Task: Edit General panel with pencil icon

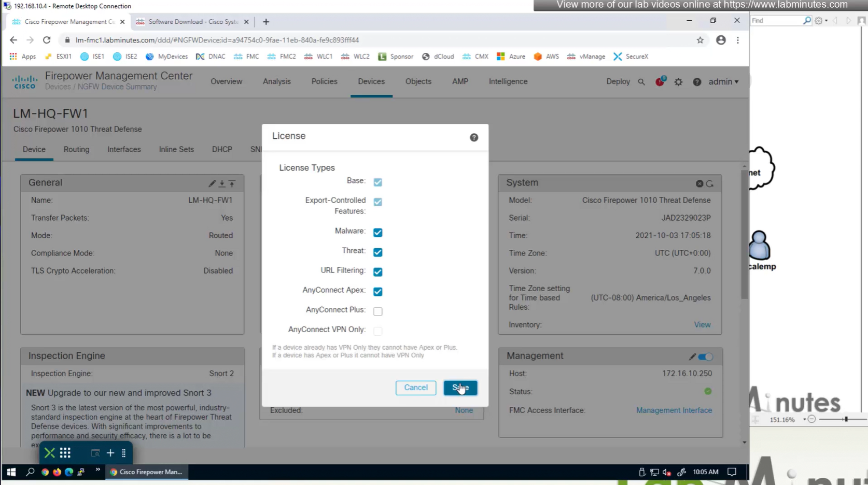Action: click(x=212, y=183)
